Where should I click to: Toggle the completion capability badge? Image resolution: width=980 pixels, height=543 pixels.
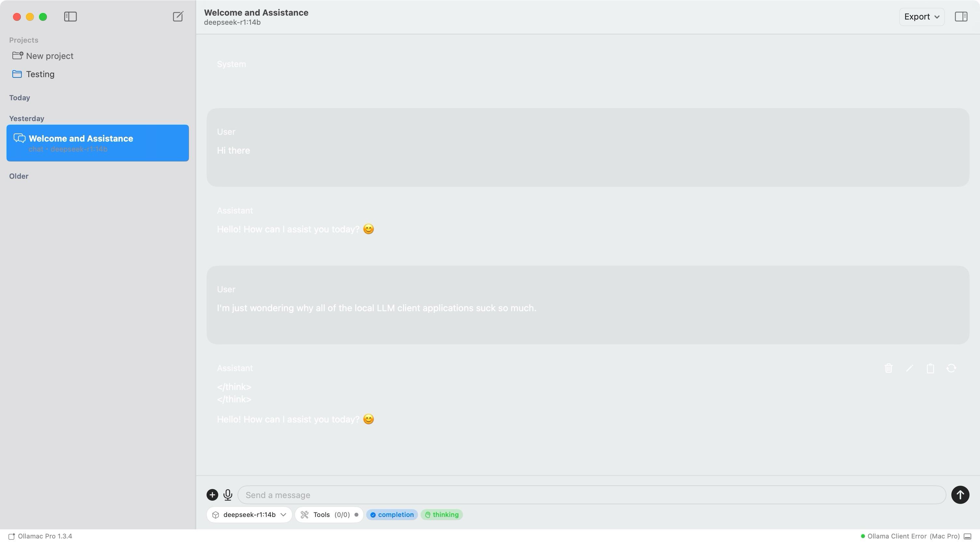(392, 514)
